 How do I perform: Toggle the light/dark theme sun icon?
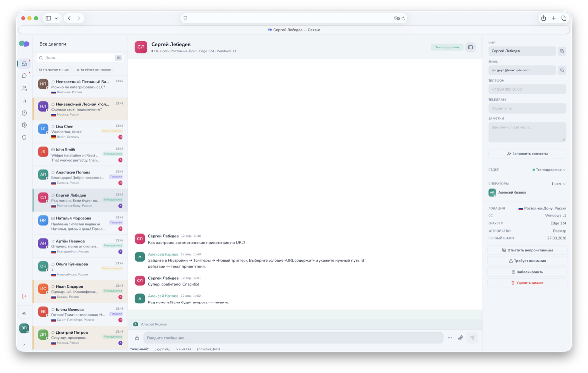pyautogui.click(x=24, y=313)
